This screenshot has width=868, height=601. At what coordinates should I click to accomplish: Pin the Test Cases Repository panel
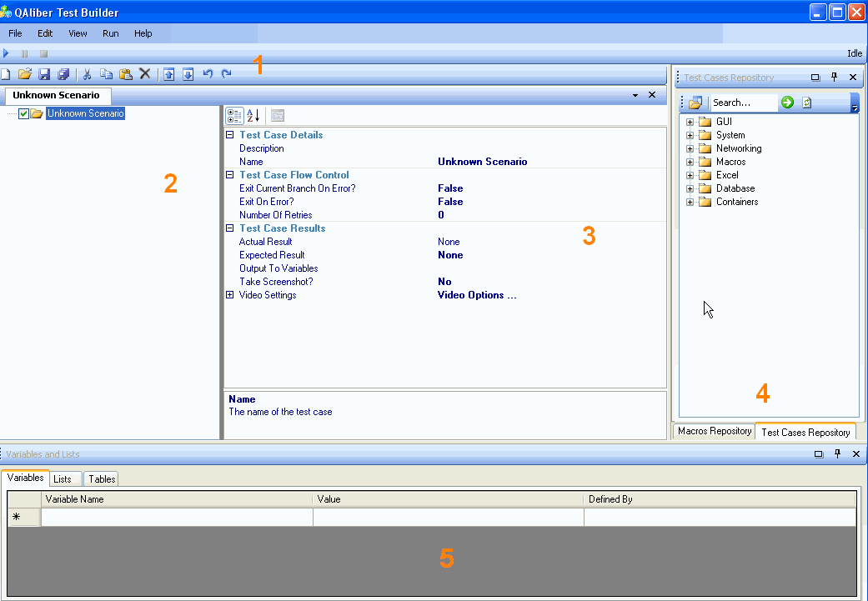coord(834,78)
